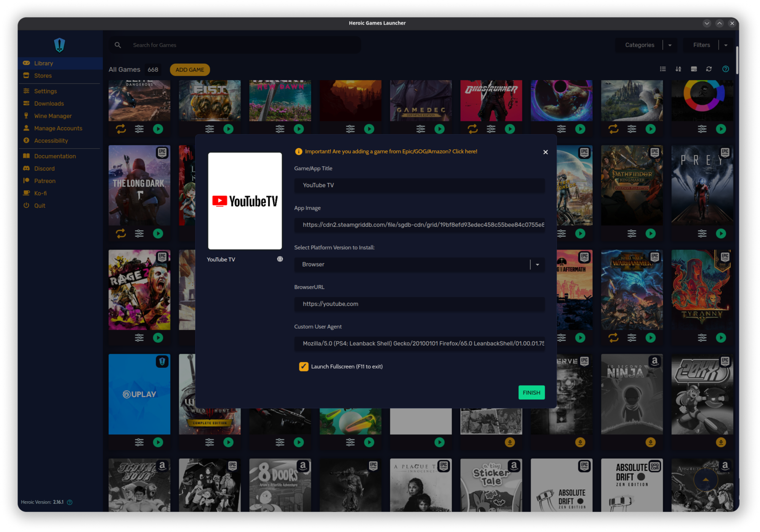Open Pathfinder Kingmaker settings icon
This screenshot has width=760, height=532.
[x=632, y=233]
